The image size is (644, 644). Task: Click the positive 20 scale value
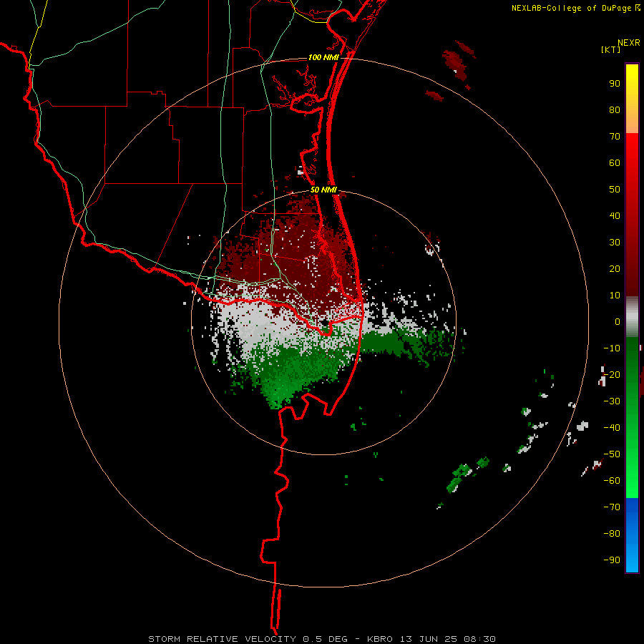[615, 269]
